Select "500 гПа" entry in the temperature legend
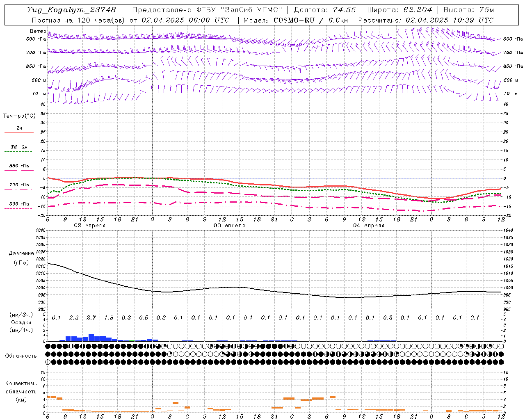525x420 pixels. click(x=19, y=204)
